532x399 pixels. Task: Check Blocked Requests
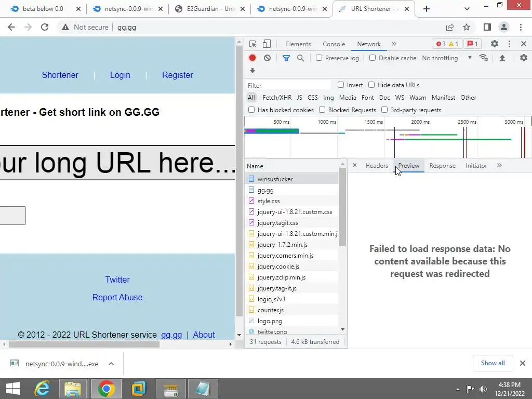click(322, 110)
